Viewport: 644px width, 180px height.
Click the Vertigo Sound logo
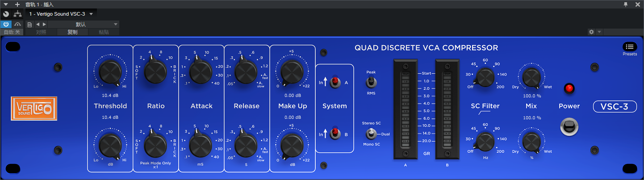(31, 108)
